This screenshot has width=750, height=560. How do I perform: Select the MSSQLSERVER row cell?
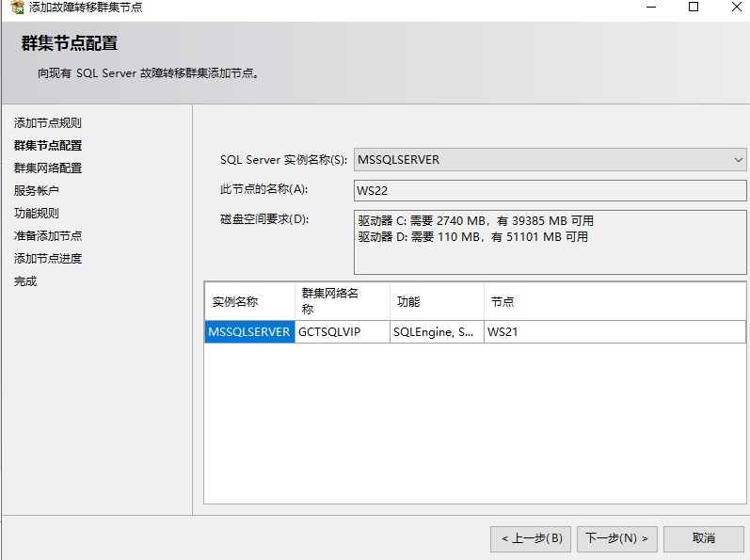249,332
